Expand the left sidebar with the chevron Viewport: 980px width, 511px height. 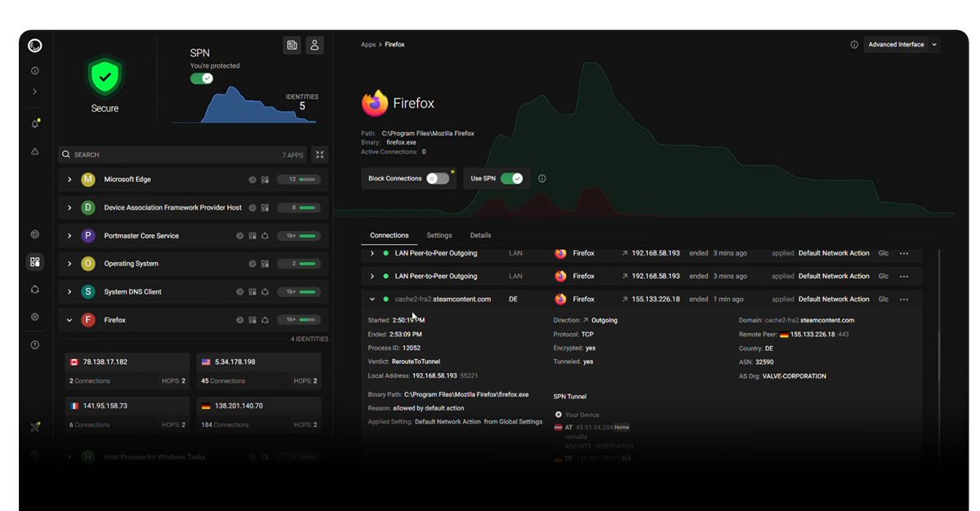(34, 92)
